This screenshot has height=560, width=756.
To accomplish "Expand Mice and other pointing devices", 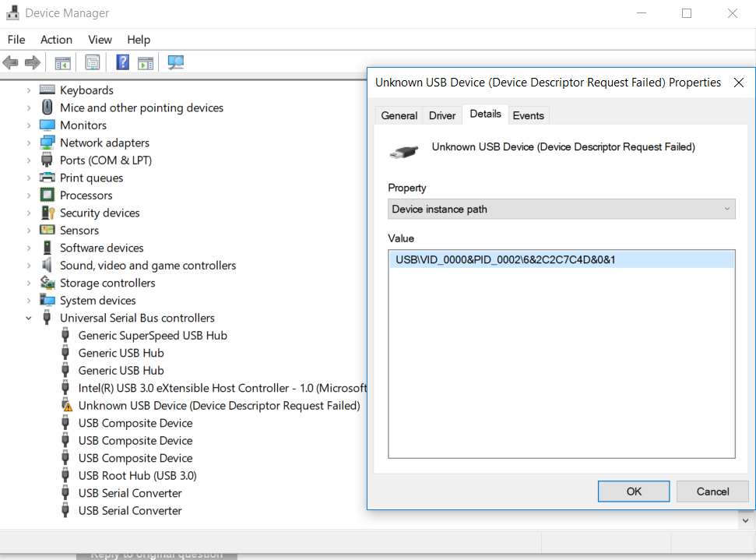I will pyautogui.click(x=29, y=107).
